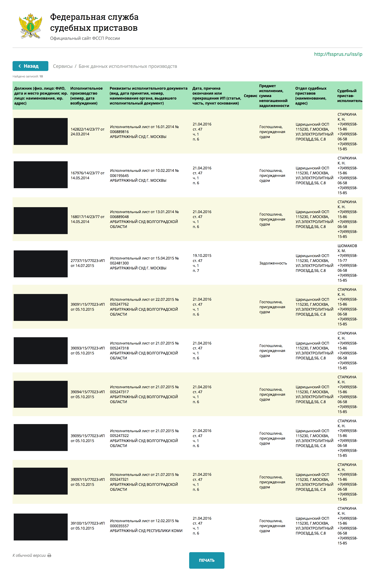Click the 'Должник' column header

tap(41, 96)
